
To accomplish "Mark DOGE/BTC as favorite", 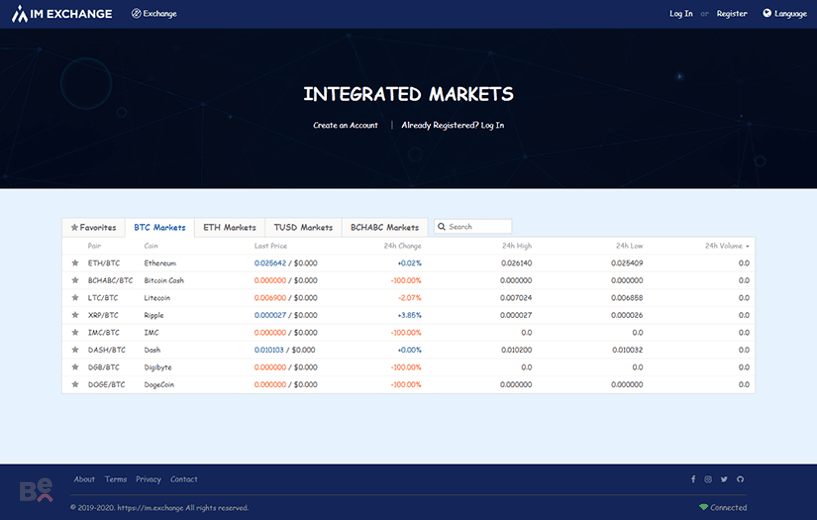I will click(x=75, y=385).
